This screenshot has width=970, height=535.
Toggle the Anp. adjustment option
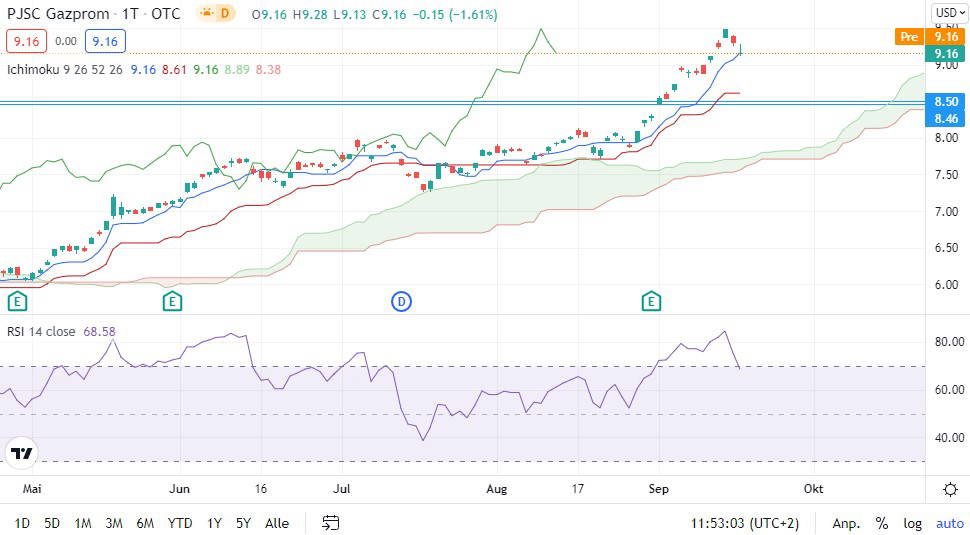[x=846, y=523]
